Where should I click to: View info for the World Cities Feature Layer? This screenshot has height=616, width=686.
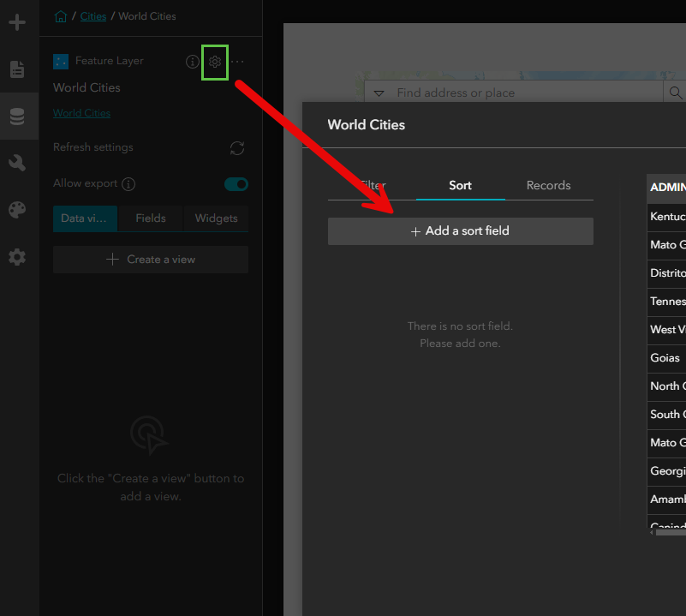tap(192, 61)
